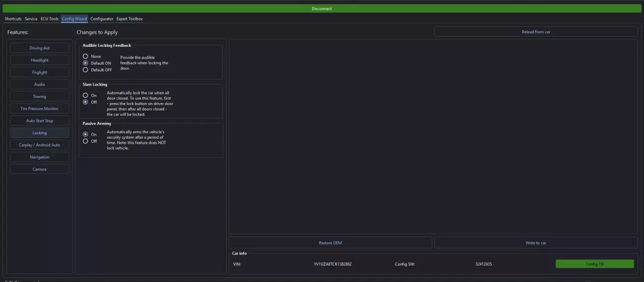Open the Service tab
This screenshot has height=282, width=644.
(31, 19)
